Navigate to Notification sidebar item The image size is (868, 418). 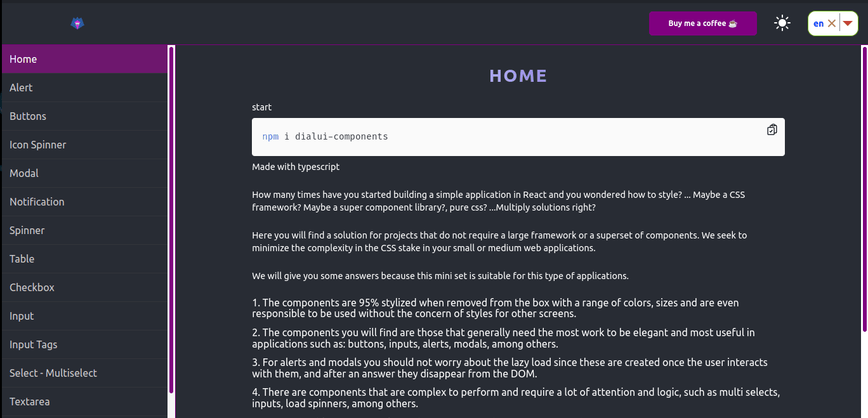tap(84, 202)
